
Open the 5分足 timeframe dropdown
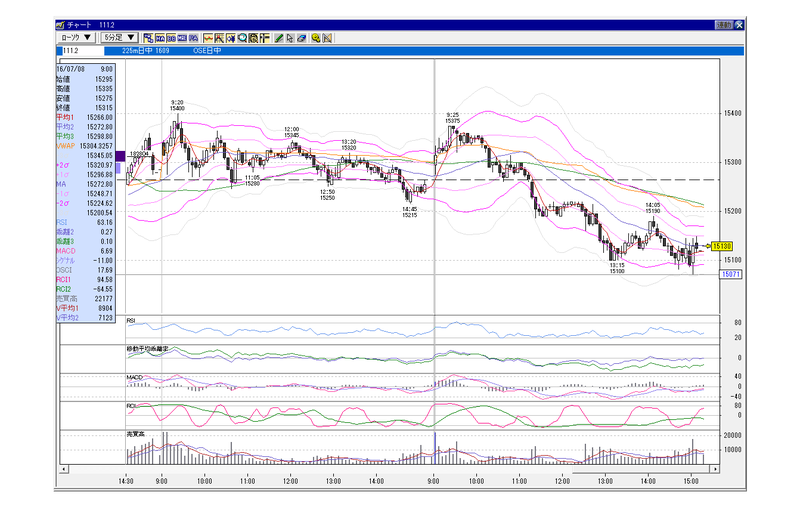click(x=119, y=38)
